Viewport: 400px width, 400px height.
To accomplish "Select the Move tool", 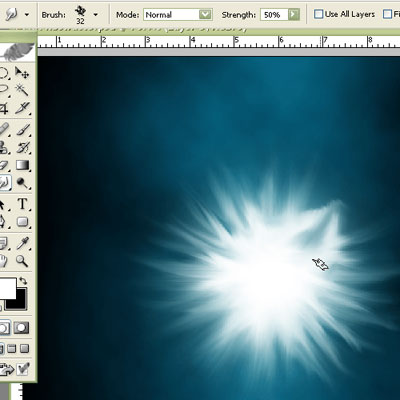I will [x=22, y=72].
